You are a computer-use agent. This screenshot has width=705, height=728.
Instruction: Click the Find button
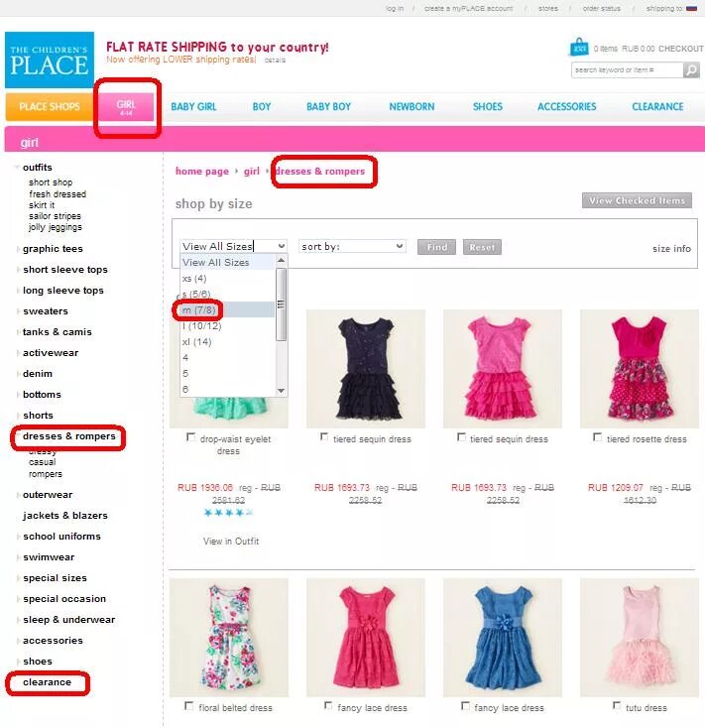pyautogui.click(x=436, y=247)
